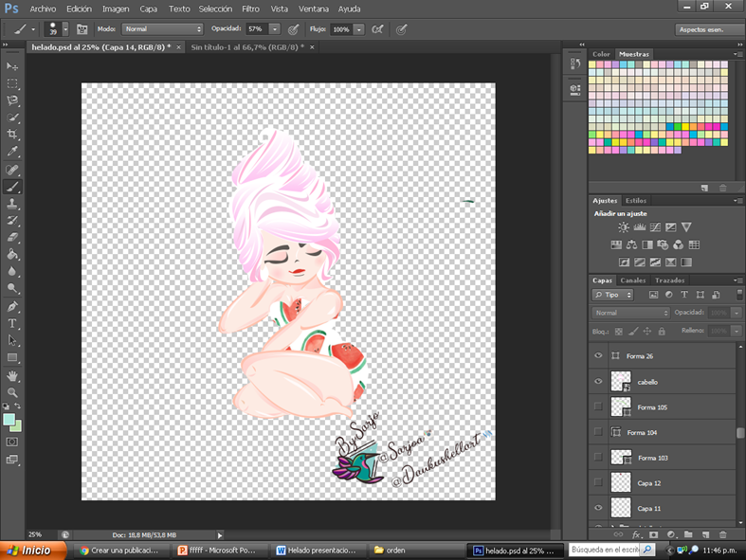Hide the cabello layer

[598, 381]
